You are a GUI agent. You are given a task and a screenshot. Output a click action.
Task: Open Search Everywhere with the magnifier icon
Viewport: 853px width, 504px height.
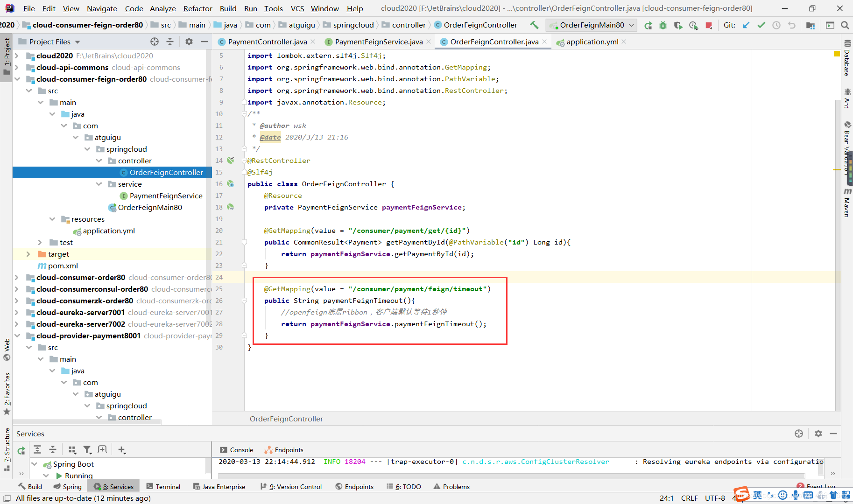click(x=845, y=25)
